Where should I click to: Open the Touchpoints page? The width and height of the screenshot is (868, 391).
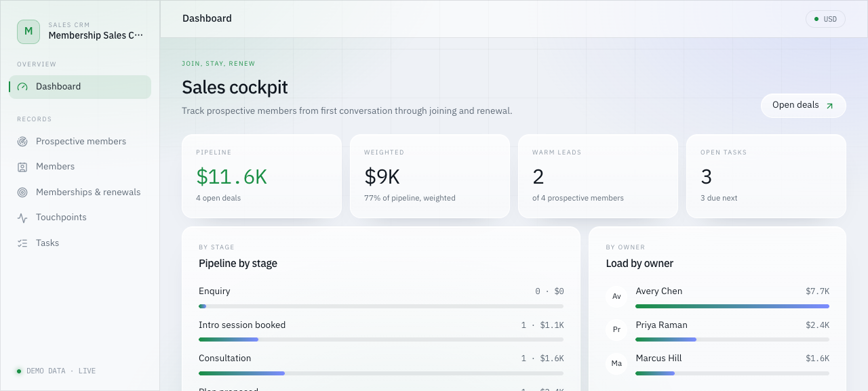[80, 218]
